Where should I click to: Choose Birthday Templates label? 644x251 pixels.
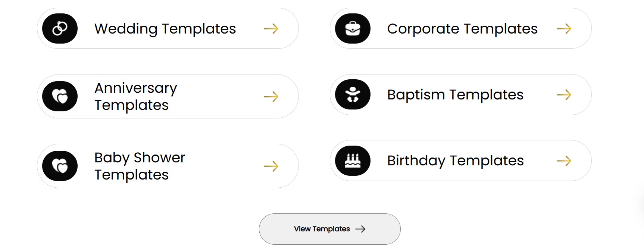pyautogui.click(x=455, y=161)
